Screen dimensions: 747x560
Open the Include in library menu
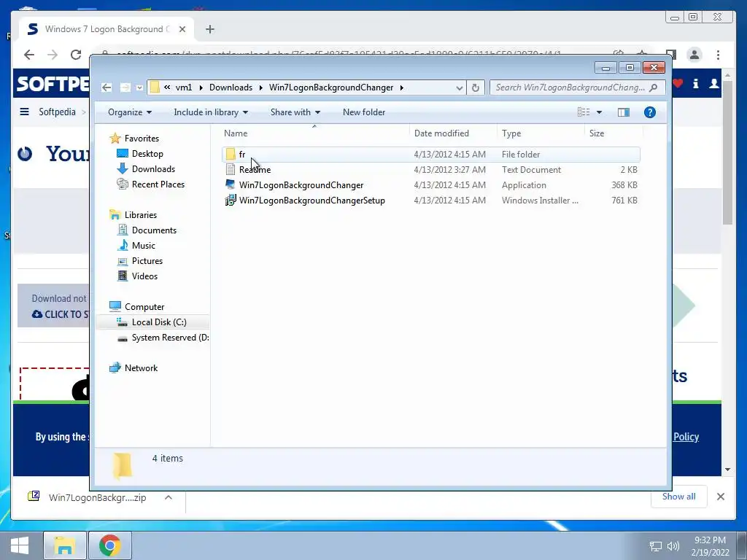click(211, 112)
